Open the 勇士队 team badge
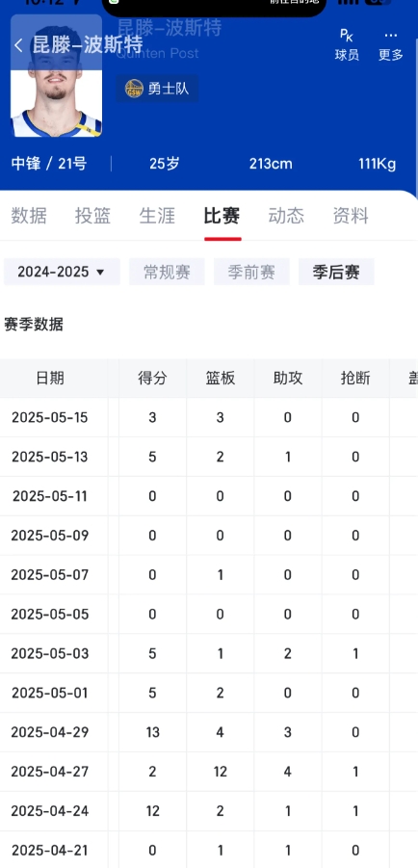The height and width of the screenshot is (868, 418). coord(157,88)
